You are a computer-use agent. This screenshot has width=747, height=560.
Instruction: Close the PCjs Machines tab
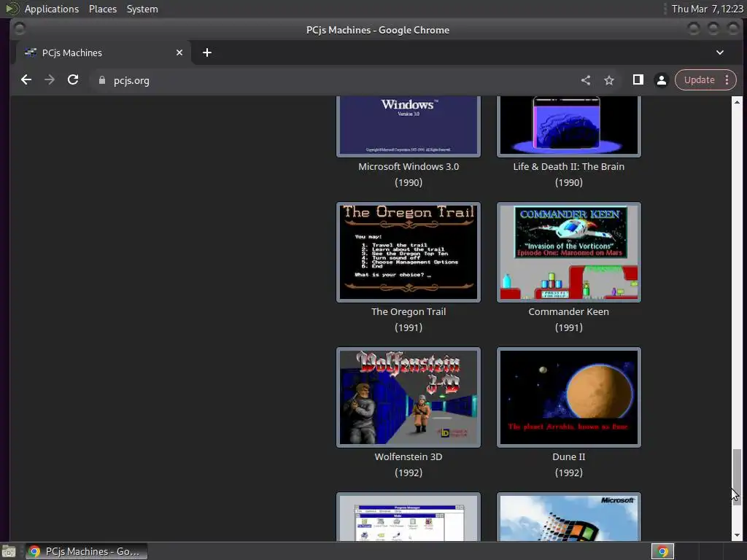point(179,52)
